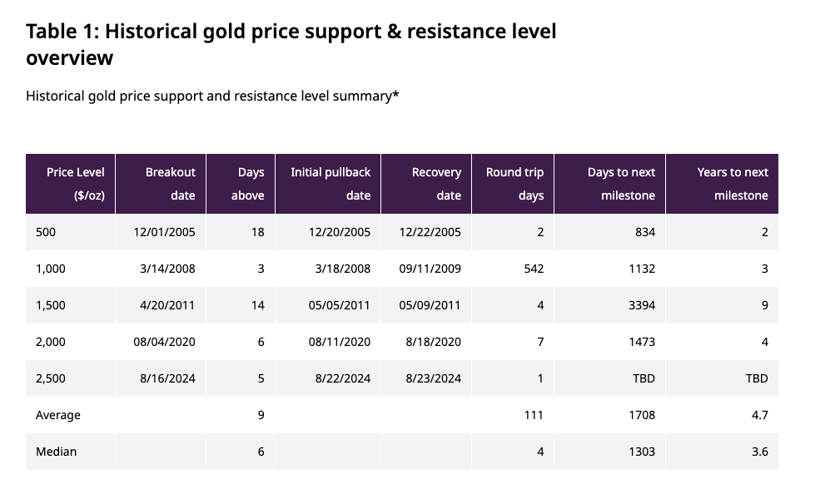Click the 3394 days to next milestone cell

pos(641,305)
